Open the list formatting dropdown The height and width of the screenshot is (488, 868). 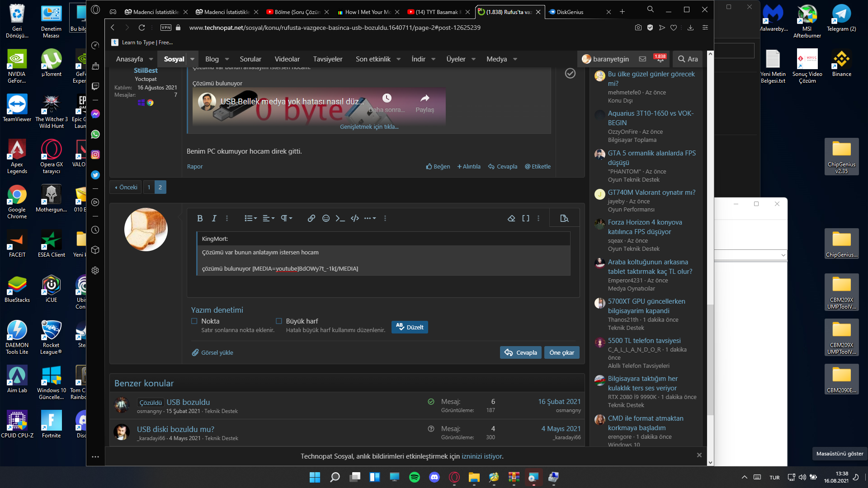[251, 218]
